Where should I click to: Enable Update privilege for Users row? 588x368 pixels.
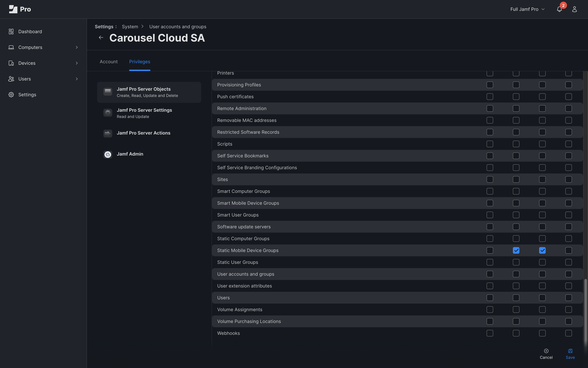pyautogui.click(x=542, y=298)
